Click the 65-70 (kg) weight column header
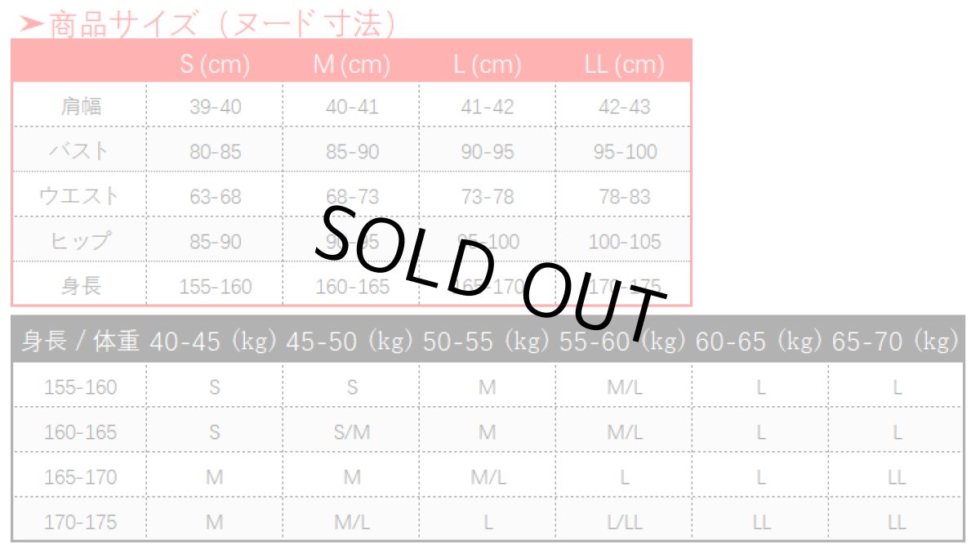Screen dimensions: 980x549 click(896, 341)
